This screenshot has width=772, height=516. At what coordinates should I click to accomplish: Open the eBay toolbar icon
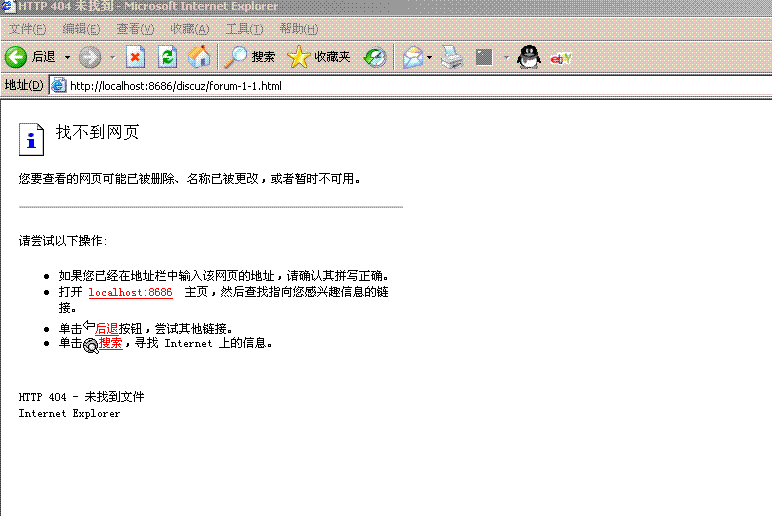pos(561,59)
